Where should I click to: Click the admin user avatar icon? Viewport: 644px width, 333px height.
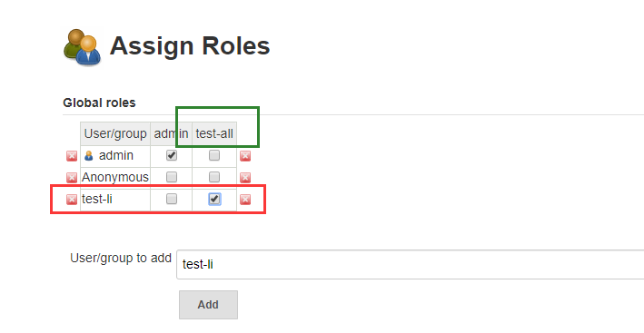pos(89,156)
